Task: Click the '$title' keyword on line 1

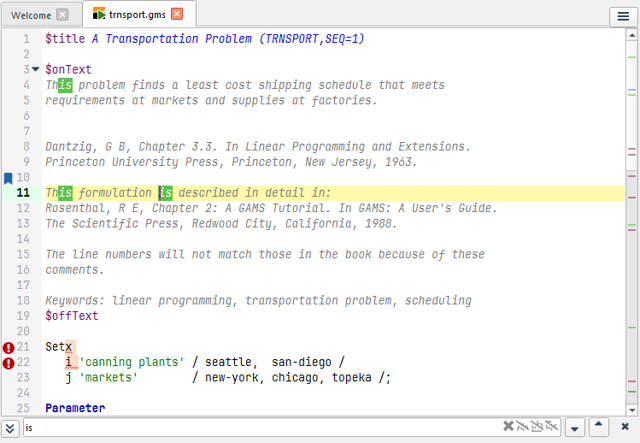Action: pos(65,39)
